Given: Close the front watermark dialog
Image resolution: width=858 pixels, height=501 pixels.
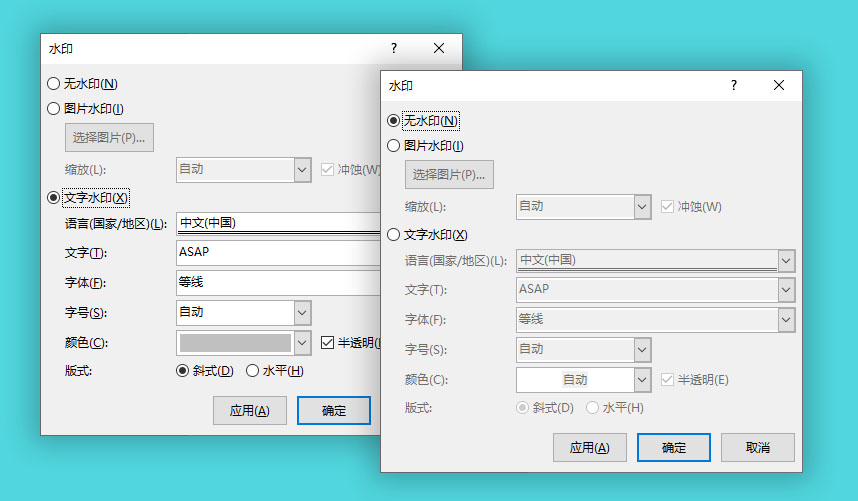Looking at the screenshot, I should pyautogui.click(x=779, y=85).
